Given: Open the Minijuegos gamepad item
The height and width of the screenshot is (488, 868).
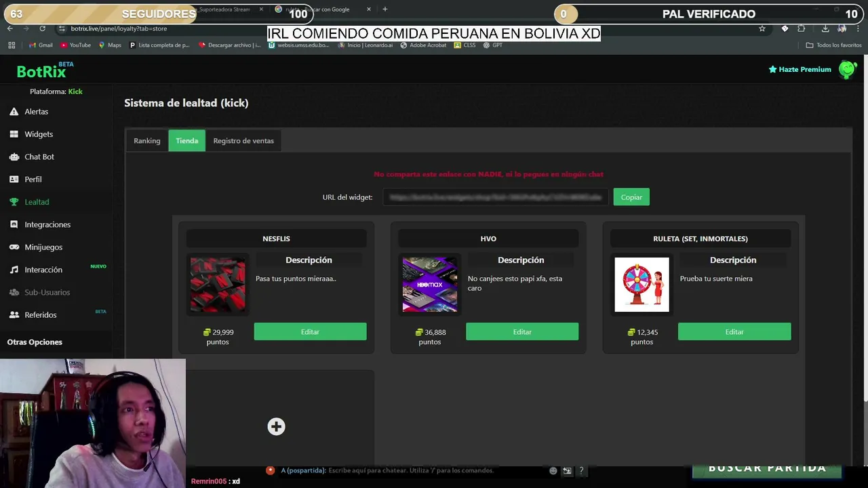Looking at the screenshot, I should pos(43,247).
